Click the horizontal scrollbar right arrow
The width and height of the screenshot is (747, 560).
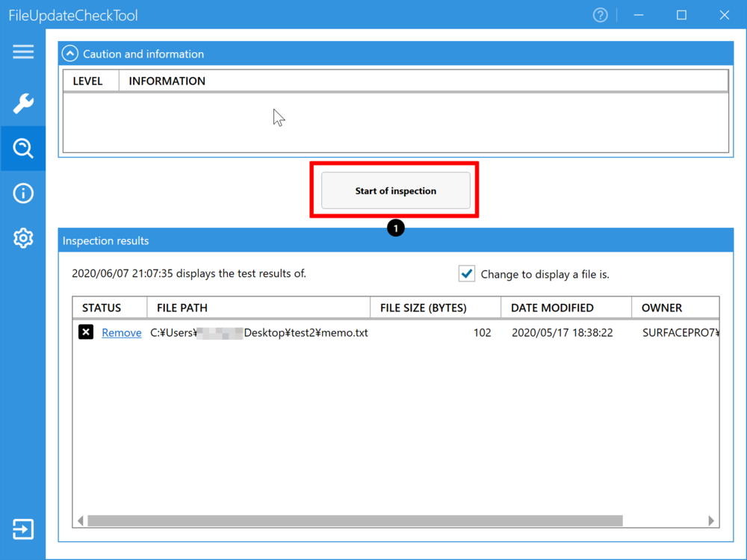(x=711, y=520)
